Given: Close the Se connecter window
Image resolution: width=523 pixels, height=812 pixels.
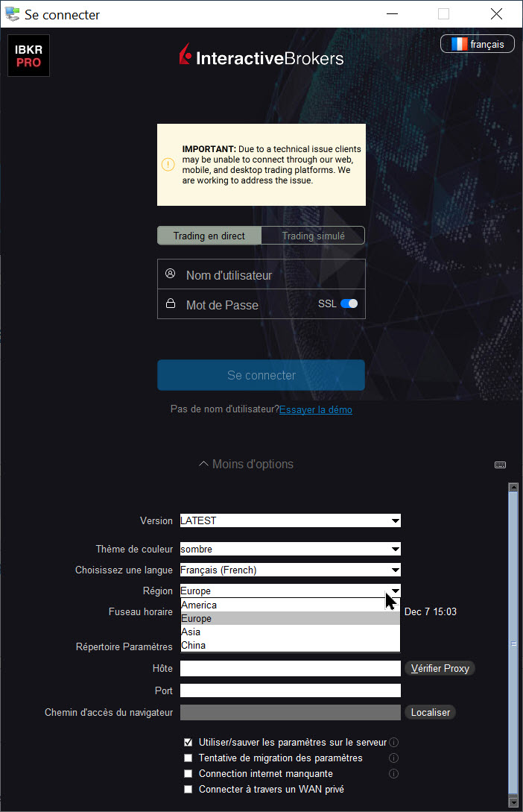Looking at the screenshot, I should coord(497,14).
